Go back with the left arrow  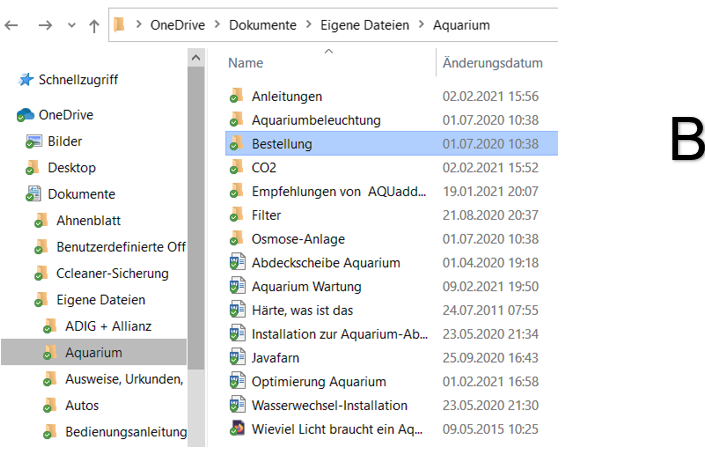click(x=11, y=25)
